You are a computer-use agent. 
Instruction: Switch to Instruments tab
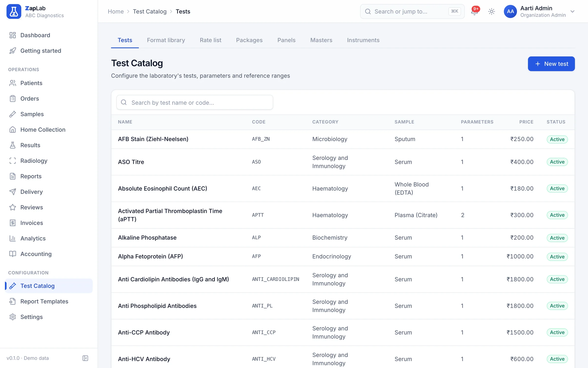pyautogui.click(x=363, y=40)
